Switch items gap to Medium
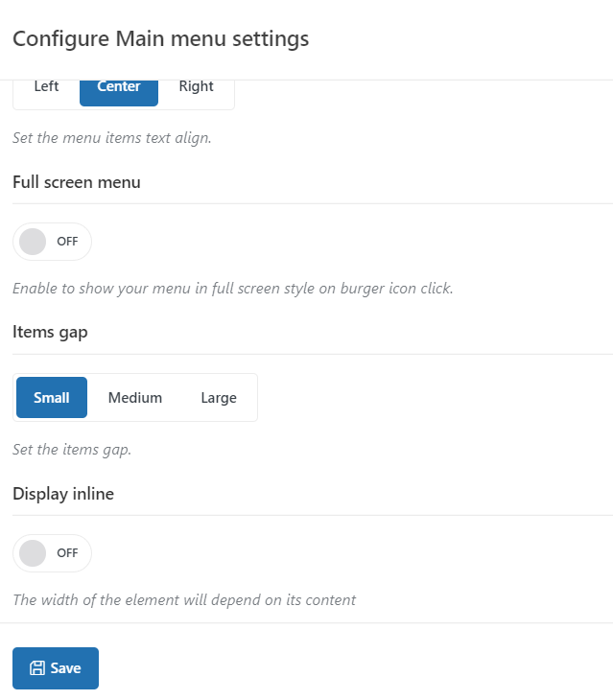Image resolution: width=613 pixels, height=700 pixels. pos(135,398)
